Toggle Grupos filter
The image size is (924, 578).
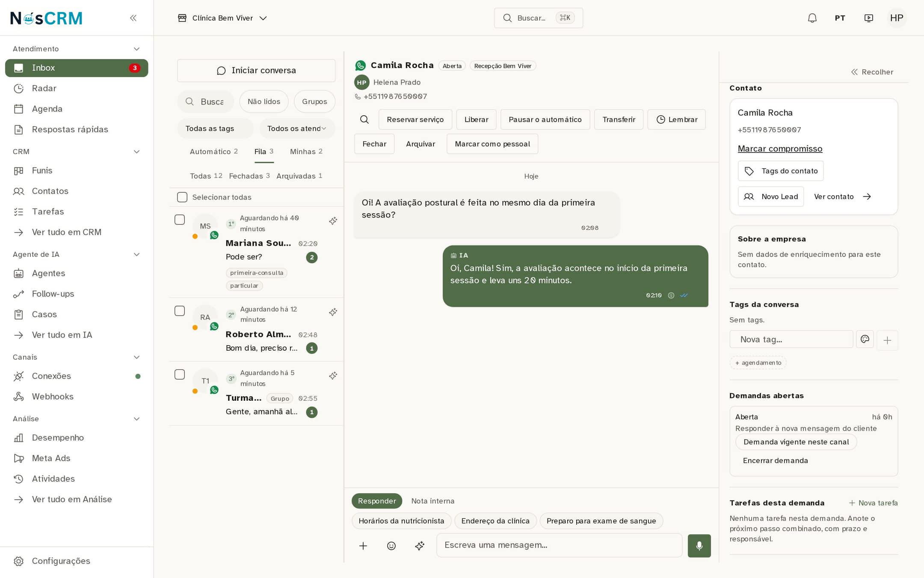314,101
